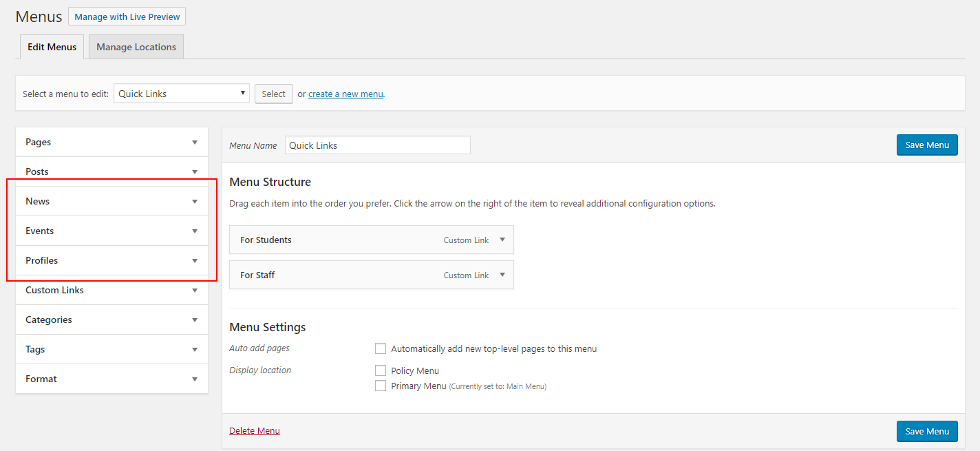Expand the Categories panel arrow
This screenshot has width=980, height=451.
195,320
